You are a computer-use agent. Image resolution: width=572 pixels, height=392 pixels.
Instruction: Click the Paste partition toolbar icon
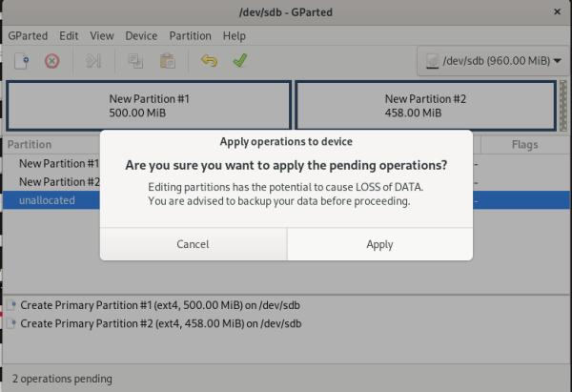[168, 61]
